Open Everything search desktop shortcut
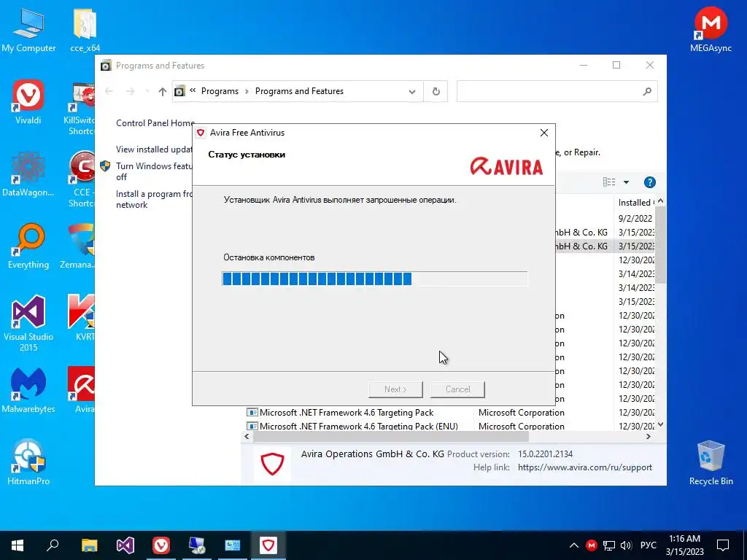747x560 pixels. (28, 246)
